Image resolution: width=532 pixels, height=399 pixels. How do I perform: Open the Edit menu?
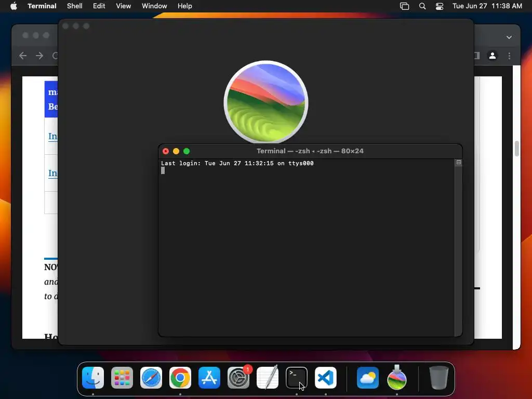pos(99,6)
